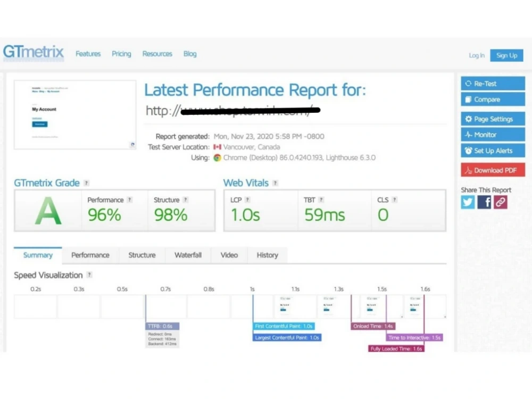Screen dimensions: 532x399
Task: Open help icon next to Web Vitals
Action: (276, 183)
